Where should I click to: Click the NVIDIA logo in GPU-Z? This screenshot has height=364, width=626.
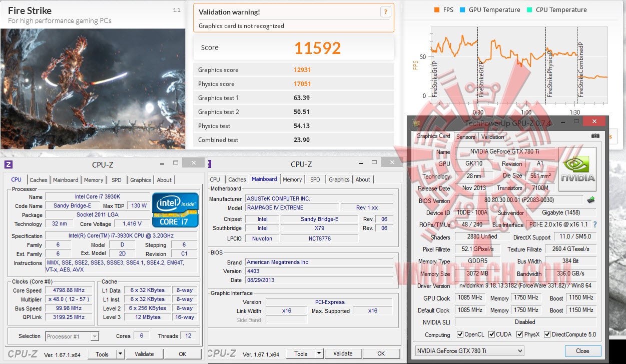click(x=577, y=169)
